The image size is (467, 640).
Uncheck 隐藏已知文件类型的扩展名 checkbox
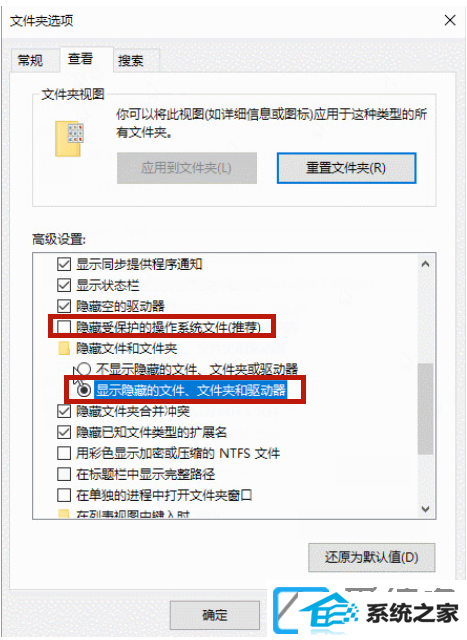click(64, 432)
